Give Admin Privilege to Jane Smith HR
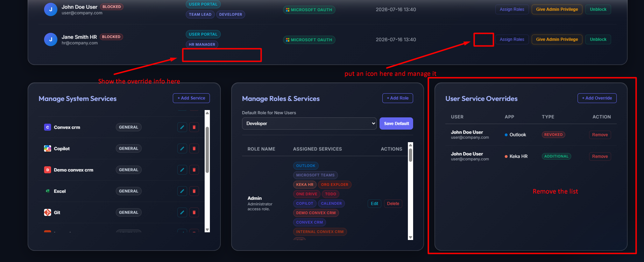The width and height of the screenshot is (644, 262). point(557,39)
